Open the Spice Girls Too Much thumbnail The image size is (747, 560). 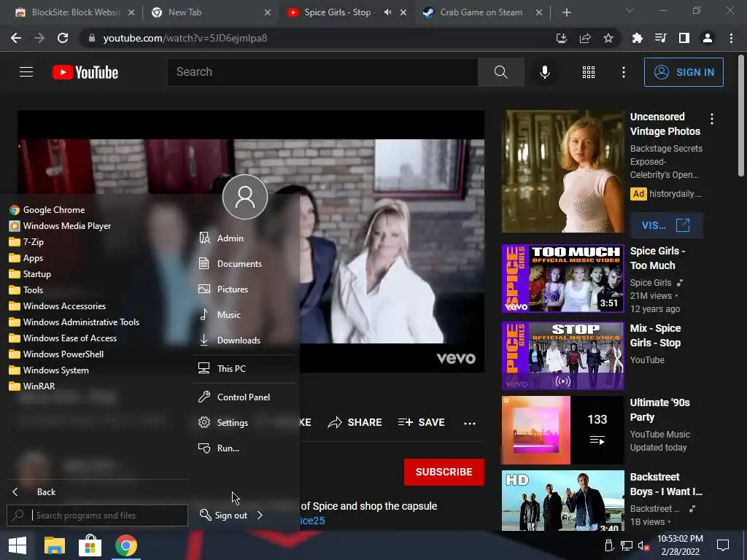click(x=562, y=279)
